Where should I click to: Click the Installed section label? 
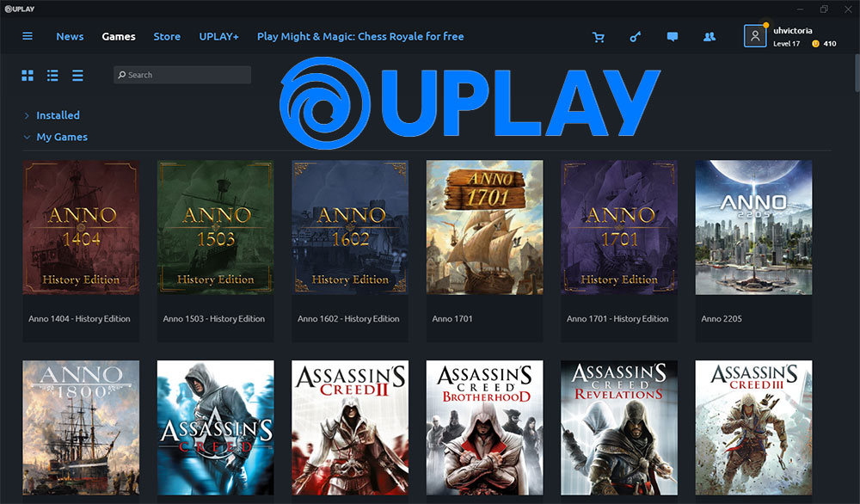pos(58,115)
